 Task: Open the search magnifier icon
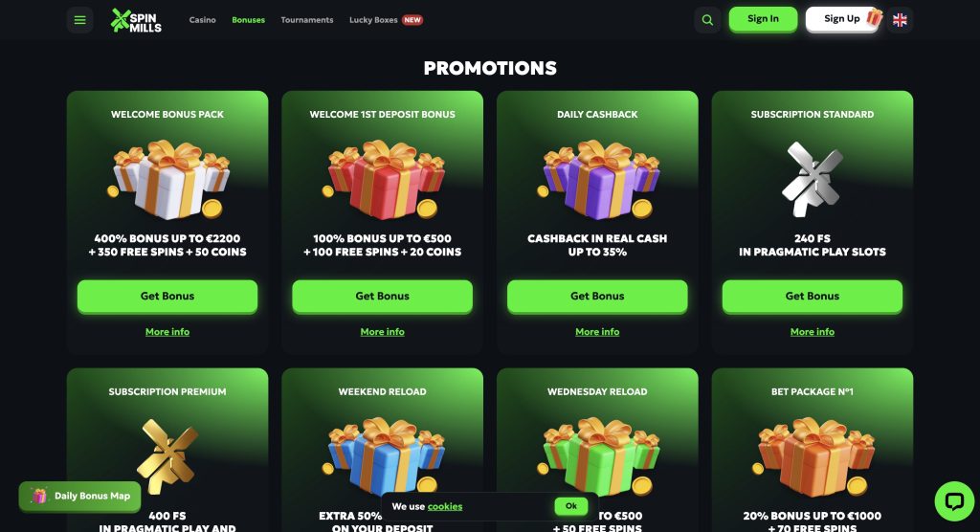coord(707,20)
